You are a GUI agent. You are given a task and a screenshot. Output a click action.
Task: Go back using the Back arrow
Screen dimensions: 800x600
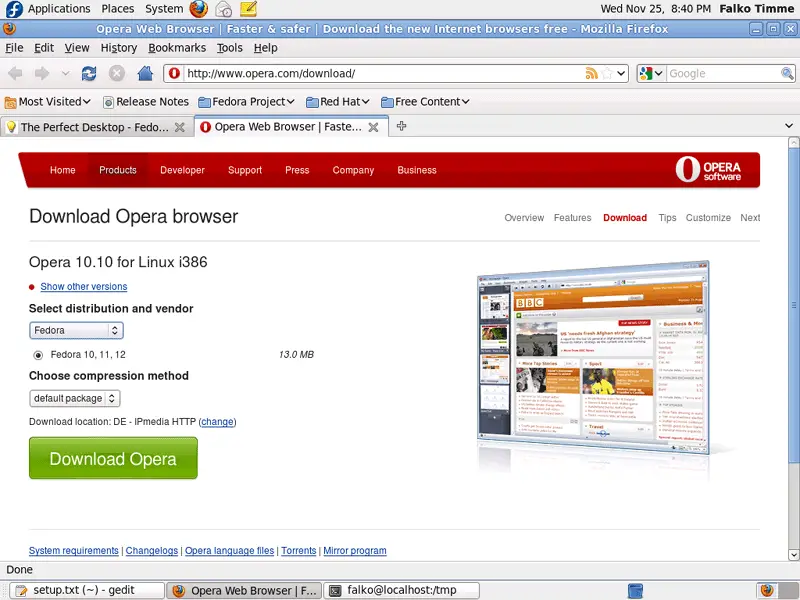15,73
